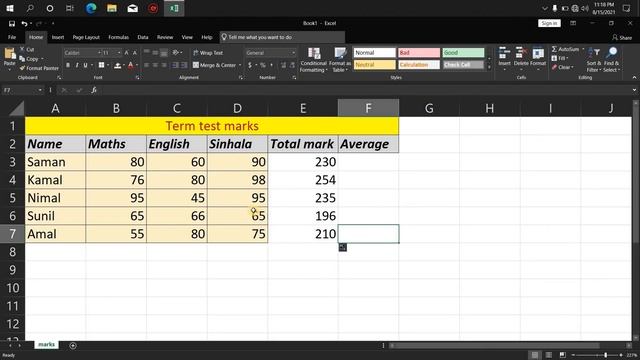The image size is (640, 360).
Task: Switch to the Formulas tab
Action: [x=118, y=37]
